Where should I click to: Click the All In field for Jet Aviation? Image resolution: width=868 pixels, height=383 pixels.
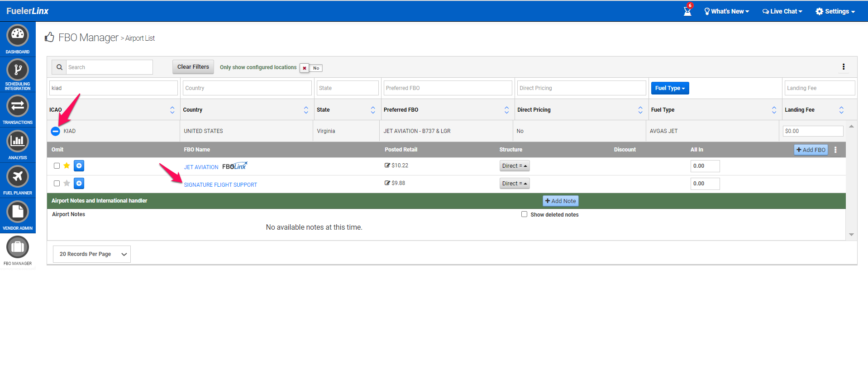[705, 166]
